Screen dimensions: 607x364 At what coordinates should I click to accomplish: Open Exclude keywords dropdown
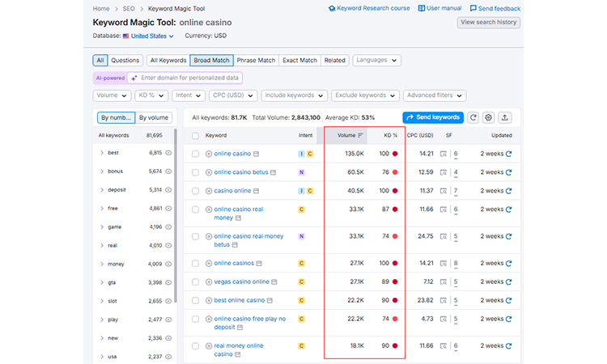365,95
